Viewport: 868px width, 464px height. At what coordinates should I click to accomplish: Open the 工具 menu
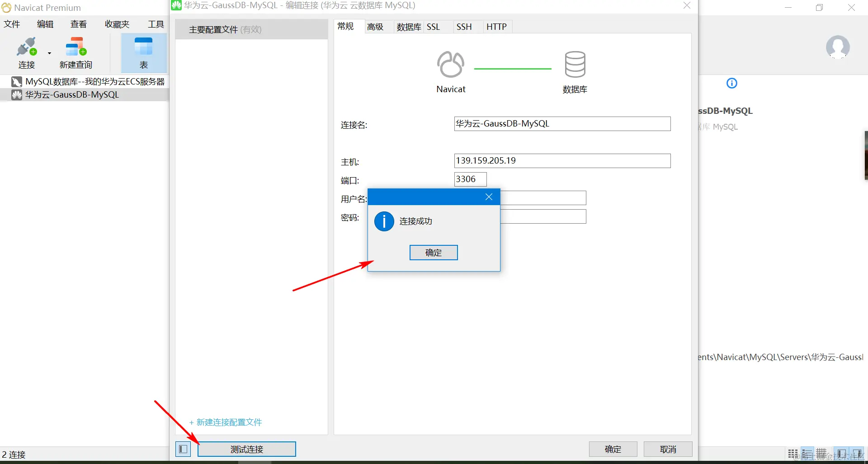click(x=156, y=24)
